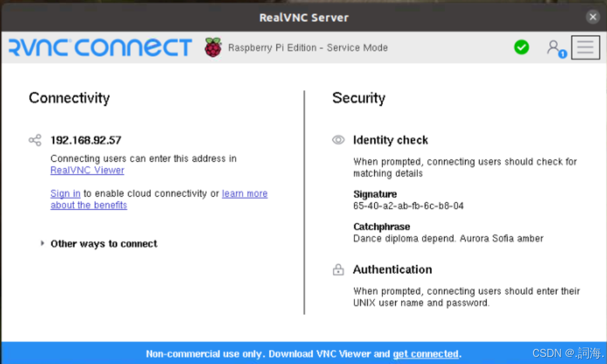Image resolution: width=607 pixels, height=364 pixels.
Task: Click the signature value 65-40-a2-ab-fb-6c-b8-04
Action: click(x=408, y=206)
